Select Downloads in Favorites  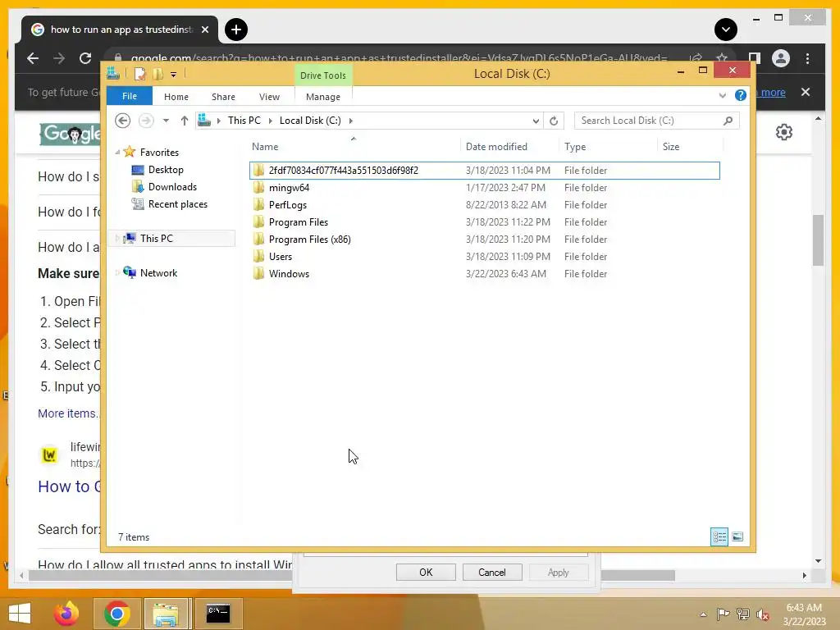164,187
